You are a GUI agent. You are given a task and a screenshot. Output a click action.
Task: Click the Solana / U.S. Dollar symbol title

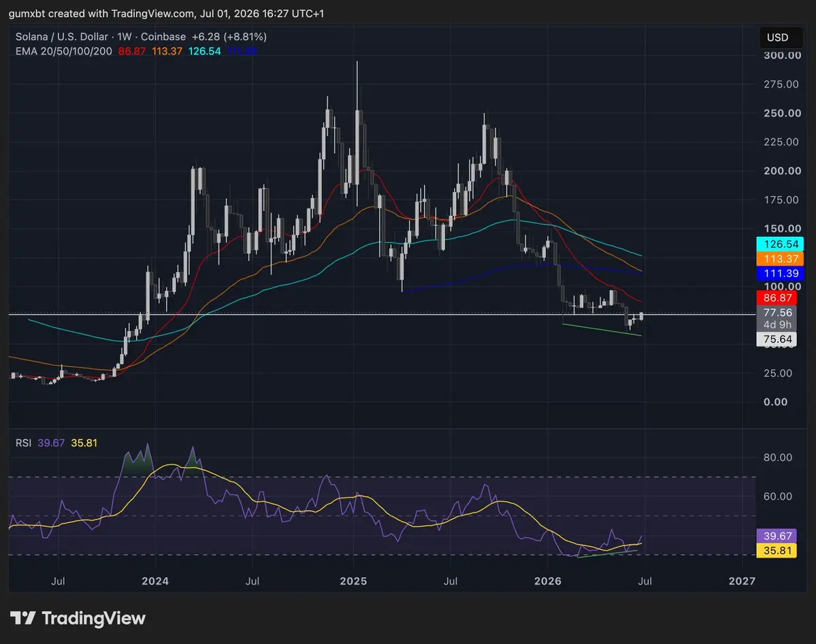click(61, 37)
